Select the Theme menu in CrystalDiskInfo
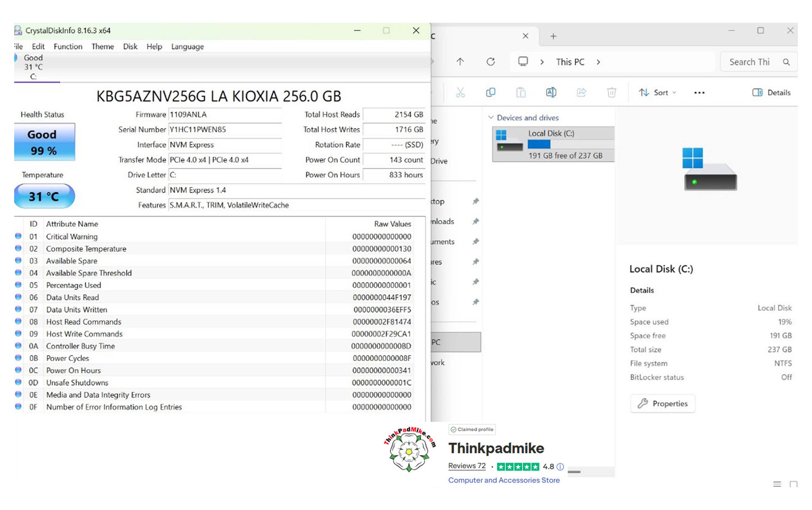This screenshot has width=812, height=510. click(x=102, y=46)
